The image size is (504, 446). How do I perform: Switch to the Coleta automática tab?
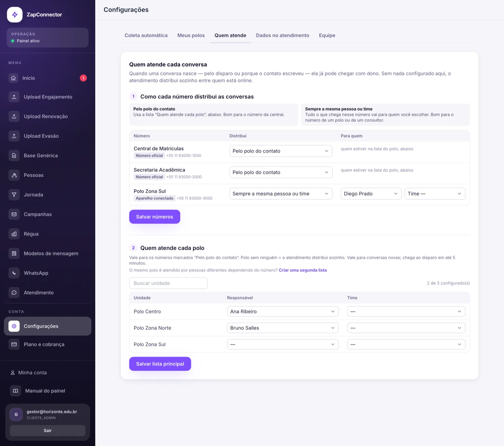tap(146, 35)
